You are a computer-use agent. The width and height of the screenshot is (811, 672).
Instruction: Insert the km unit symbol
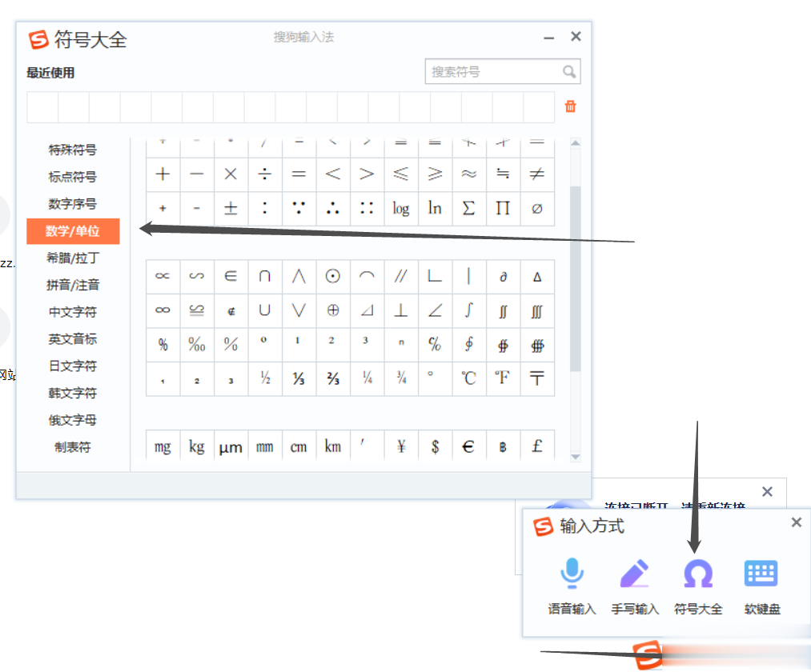click(332, 446)
